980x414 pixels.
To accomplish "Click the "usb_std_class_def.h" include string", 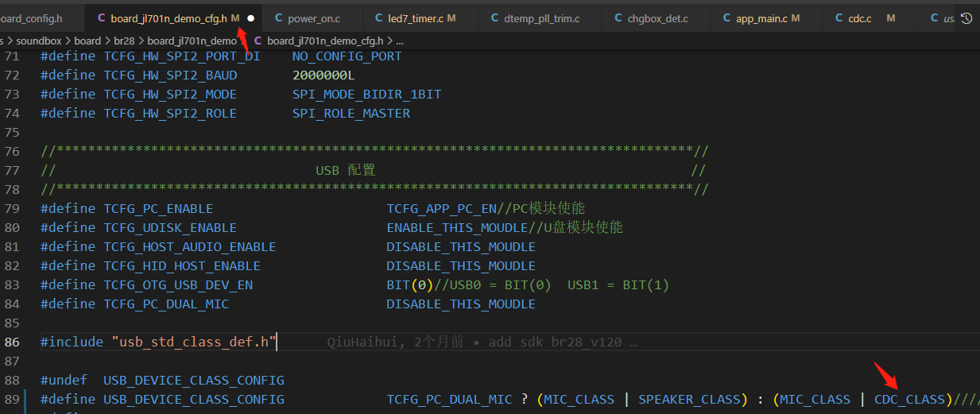I will pos(194,342).
